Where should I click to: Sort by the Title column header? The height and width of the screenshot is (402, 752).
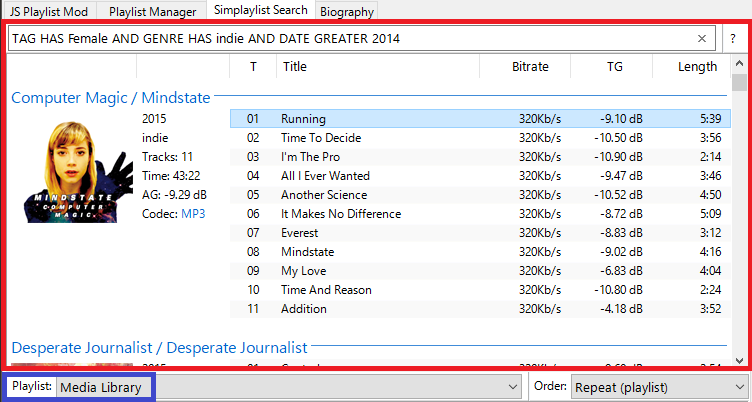pyautogui.click(x=378, y=66)
